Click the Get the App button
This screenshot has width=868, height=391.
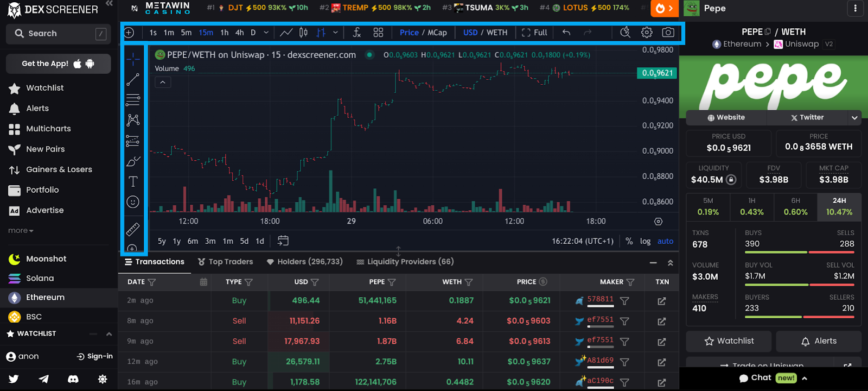(x=59, y=64)
